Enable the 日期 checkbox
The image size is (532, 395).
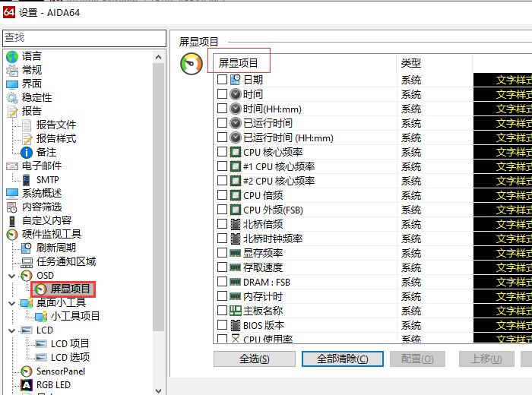pos(222,80)
